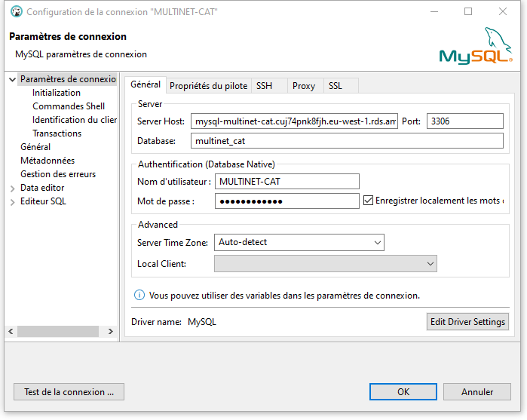This screenshot has height=420, width=527.
Task: Close the configuration dialog window
Action: 503,12
